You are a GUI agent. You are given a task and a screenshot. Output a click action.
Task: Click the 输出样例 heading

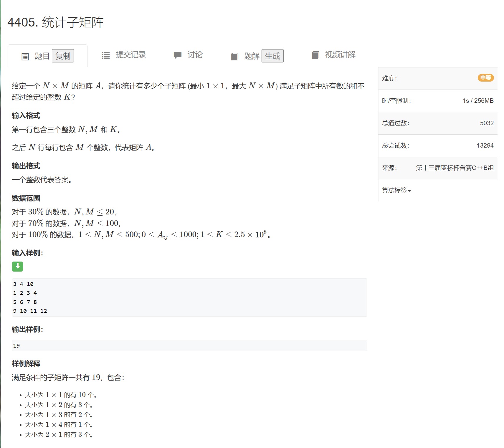(x=27, y=329)
